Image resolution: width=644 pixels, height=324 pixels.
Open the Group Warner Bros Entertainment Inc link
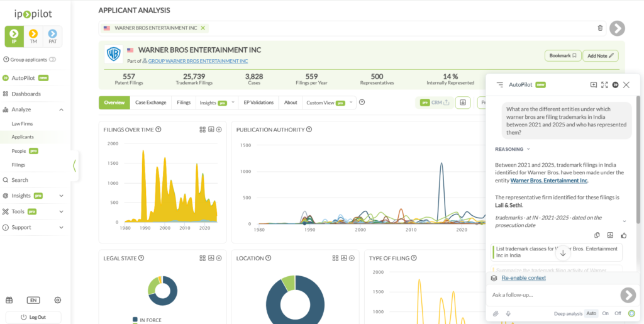coord(198,61)
